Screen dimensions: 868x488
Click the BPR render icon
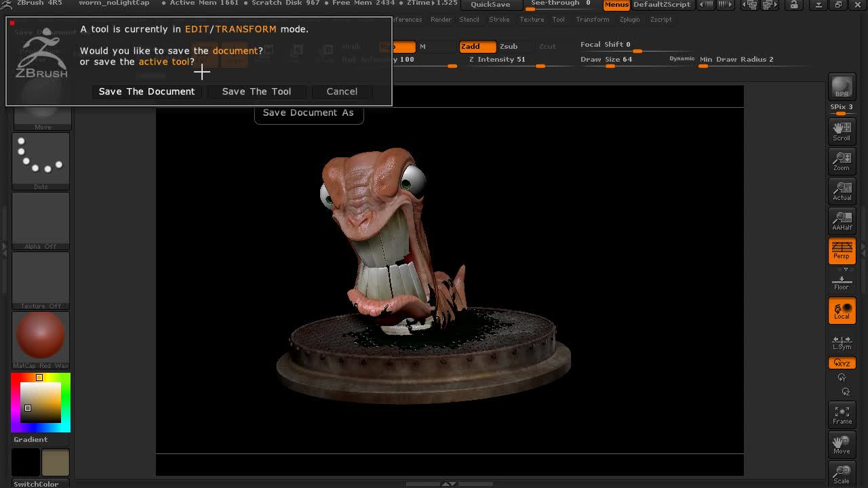point(842,87)
